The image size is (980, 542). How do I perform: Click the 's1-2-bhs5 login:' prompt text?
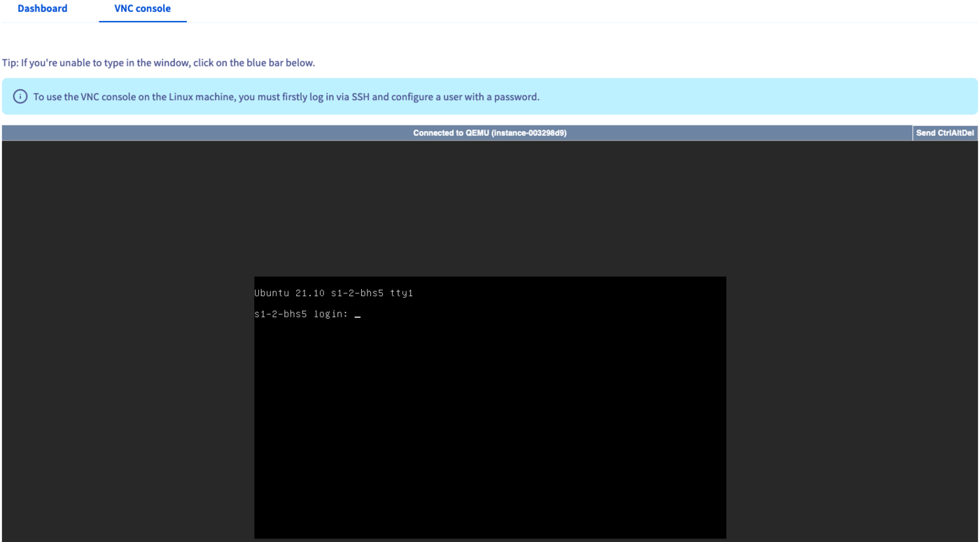tap(301, 314)
